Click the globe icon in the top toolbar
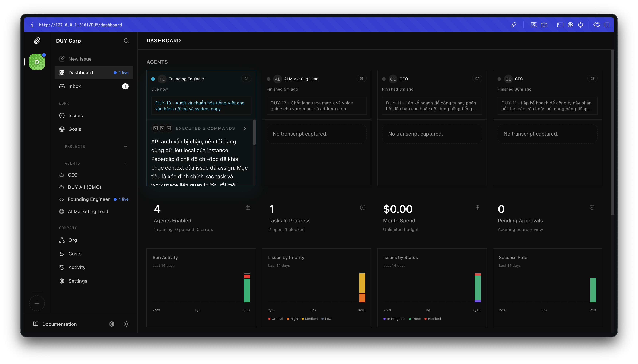 tap(570, 25)
